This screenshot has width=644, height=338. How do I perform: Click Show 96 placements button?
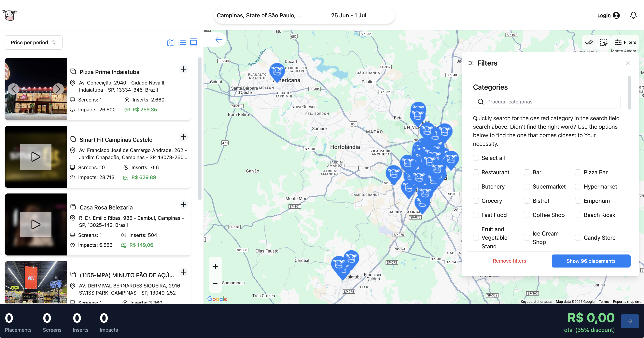click(591, 261)
